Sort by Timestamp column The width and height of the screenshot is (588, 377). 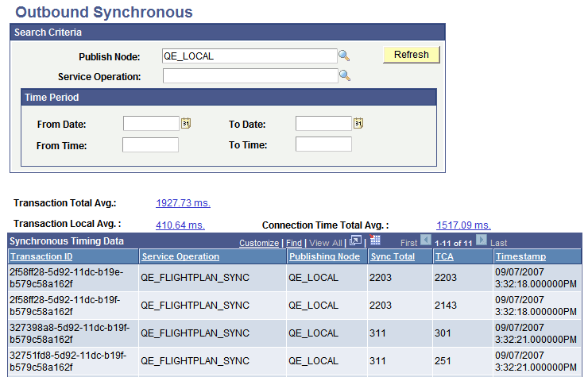point(521,256)
